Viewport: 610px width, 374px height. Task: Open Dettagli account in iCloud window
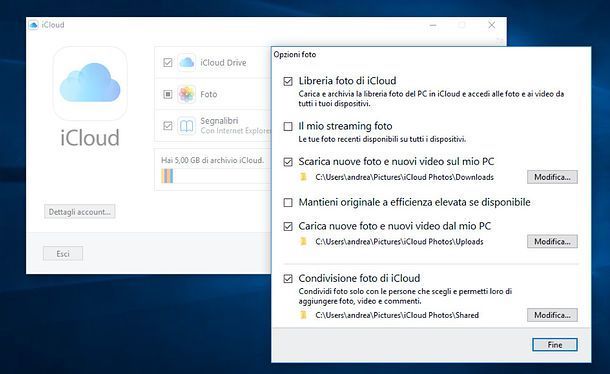coord(79,212)
